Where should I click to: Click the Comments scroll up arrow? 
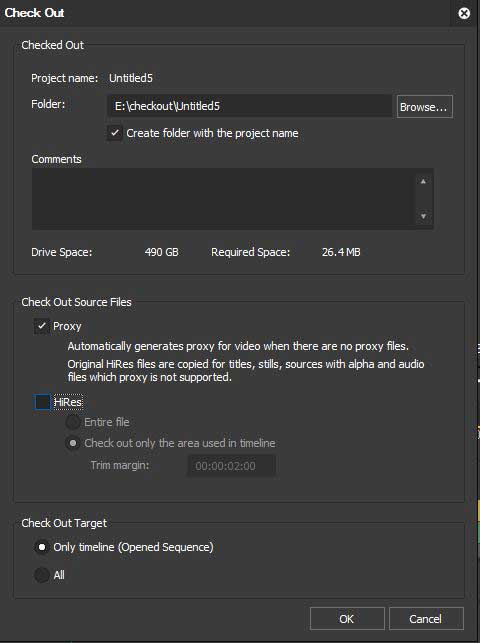423,181
